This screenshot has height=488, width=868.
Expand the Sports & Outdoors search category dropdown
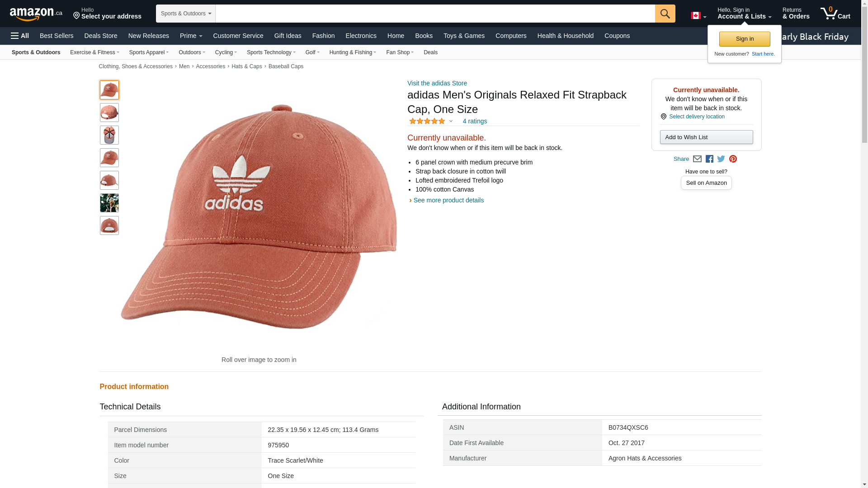click(186, 14)
